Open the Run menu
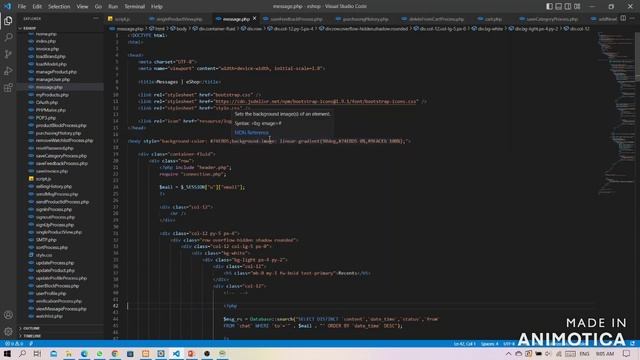Image resolution: width=640 pixels, height=360 pixels. (x=113, y=7)
